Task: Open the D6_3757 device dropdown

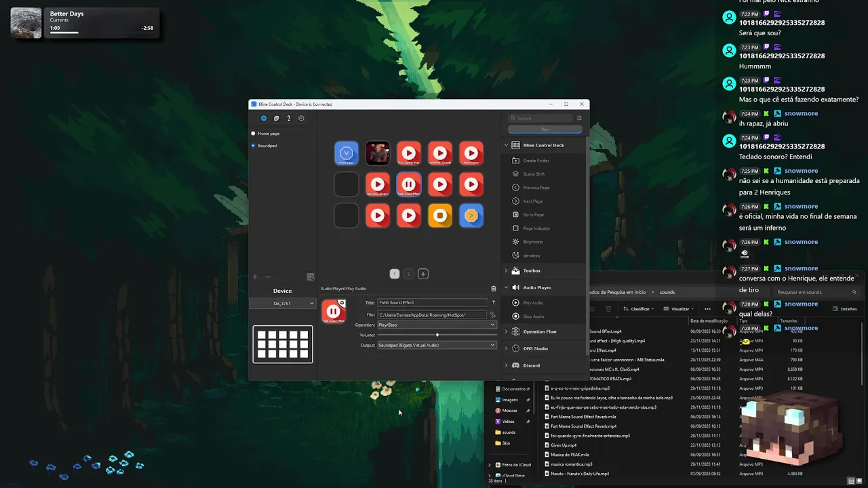Action: click(283, 304)
